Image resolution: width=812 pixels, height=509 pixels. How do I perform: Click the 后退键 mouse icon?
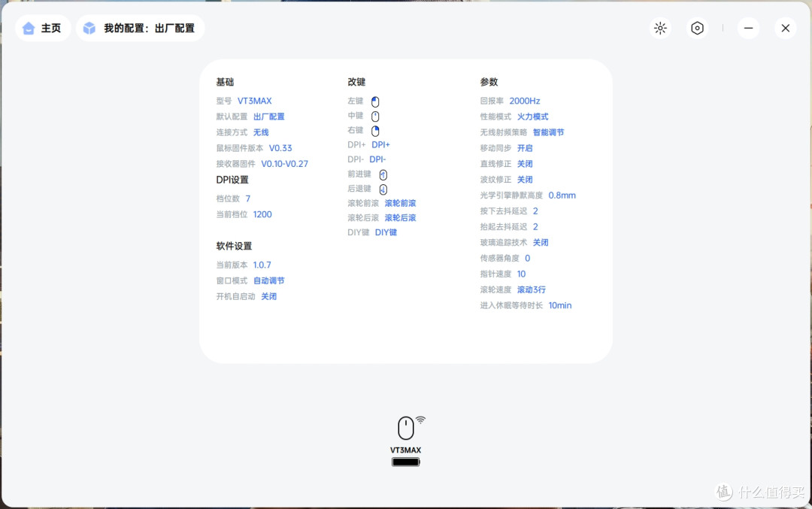(x=383, y=189)
